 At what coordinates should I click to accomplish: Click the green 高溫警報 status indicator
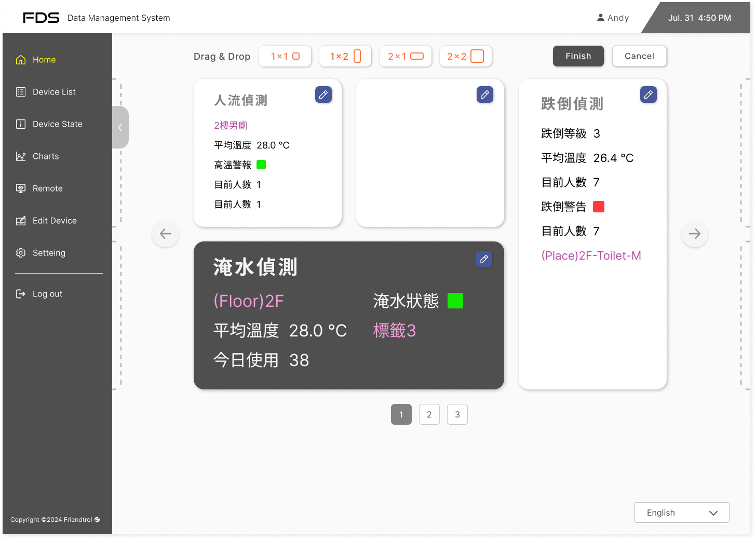click(261, 165)
